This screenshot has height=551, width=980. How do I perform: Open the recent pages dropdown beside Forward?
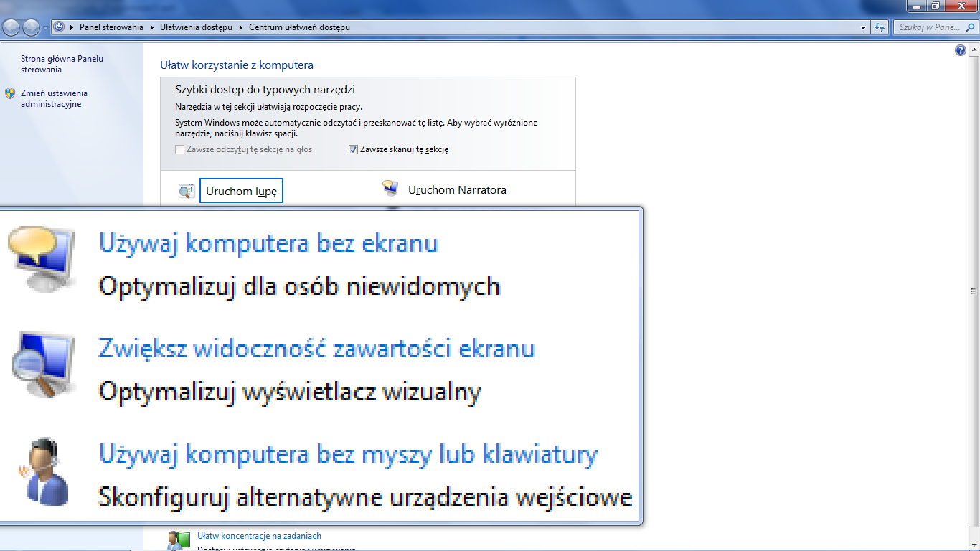45,28
